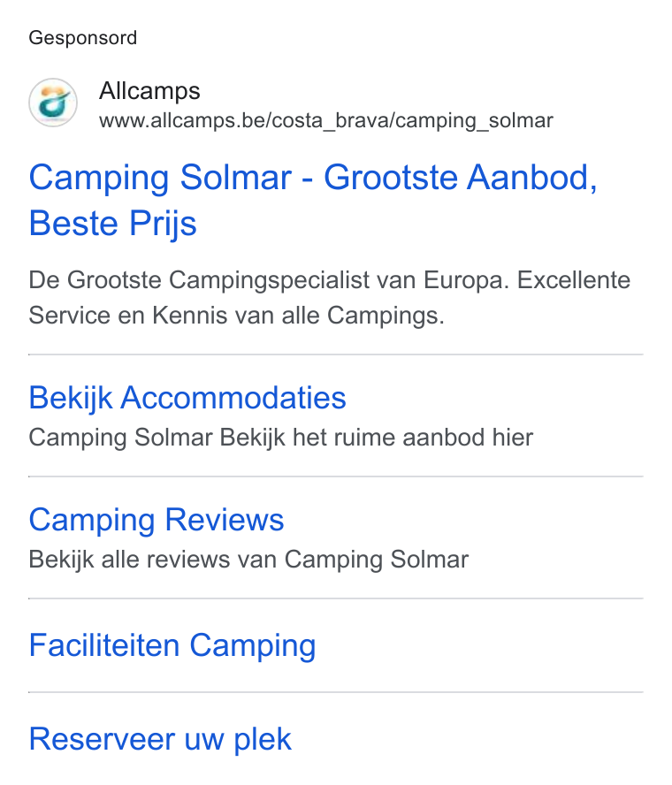672x785 pixels.
Task: Click the Allcamps advertiser name
Action: (x=149, y=91)
